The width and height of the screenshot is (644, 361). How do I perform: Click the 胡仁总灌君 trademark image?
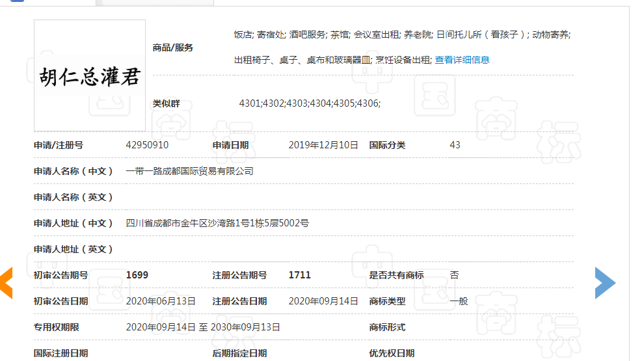[90, 75]
